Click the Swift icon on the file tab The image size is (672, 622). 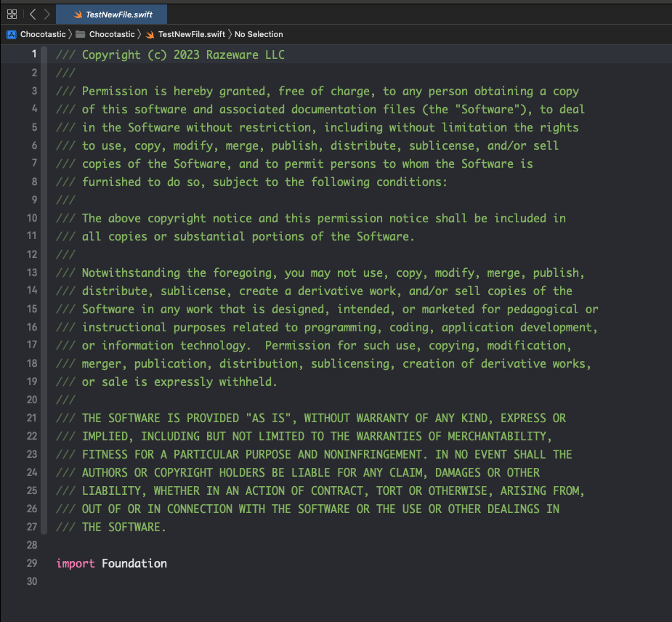(x=78, y=15)
